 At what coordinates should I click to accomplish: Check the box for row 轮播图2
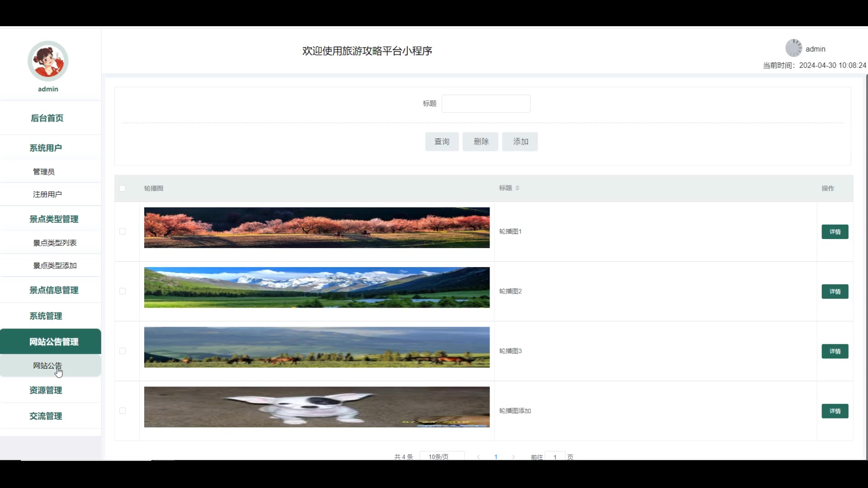click(x=123, y=291)
